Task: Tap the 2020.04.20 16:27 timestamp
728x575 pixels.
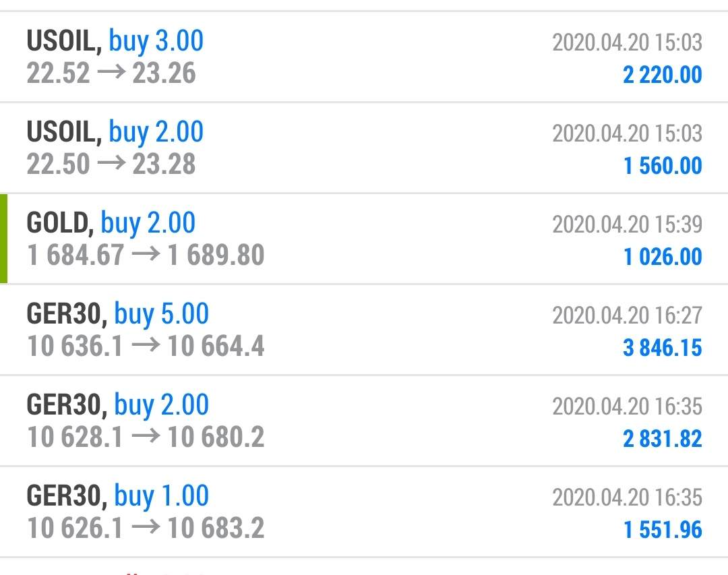Action: coord(627,315)
